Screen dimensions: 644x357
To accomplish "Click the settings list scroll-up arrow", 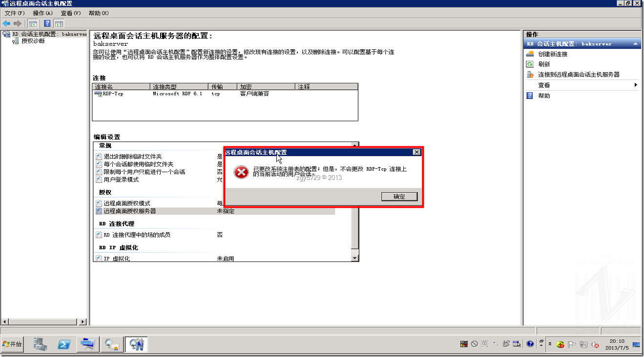I will (355, 145).
